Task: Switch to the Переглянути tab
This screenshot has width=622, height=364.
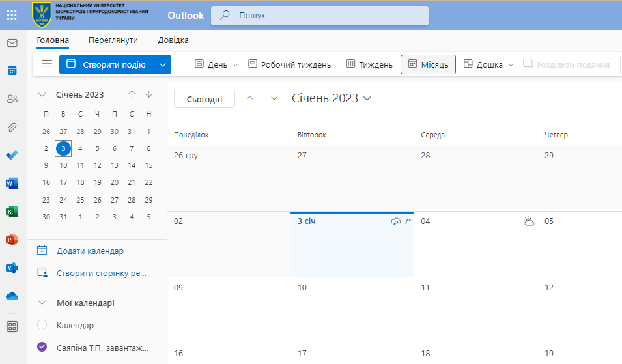Action: 113,40
